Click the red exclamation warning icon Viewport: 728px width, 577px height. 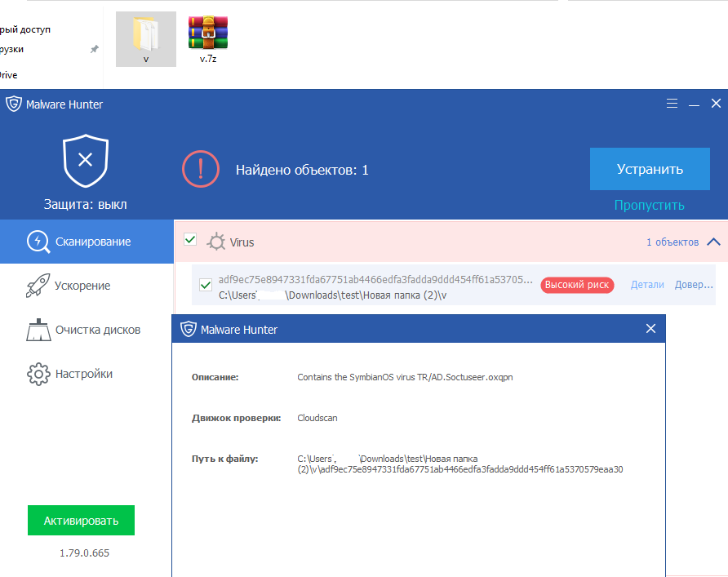(201, 169)
